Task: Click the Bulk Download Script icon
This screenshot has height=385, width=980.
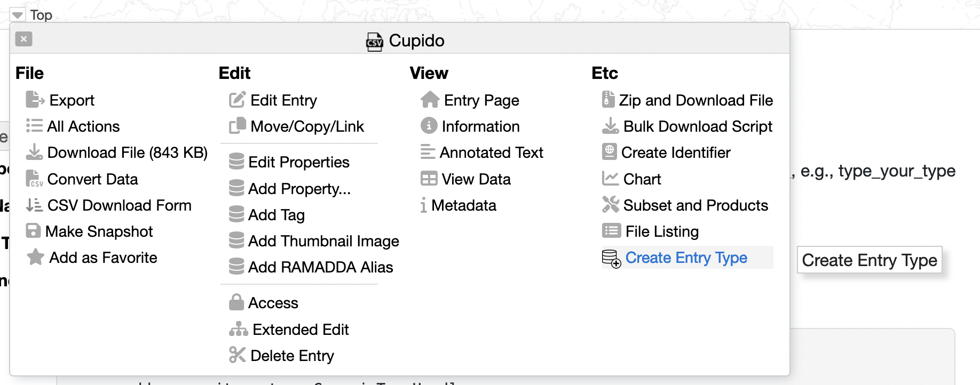Action: tap(610, 126)
